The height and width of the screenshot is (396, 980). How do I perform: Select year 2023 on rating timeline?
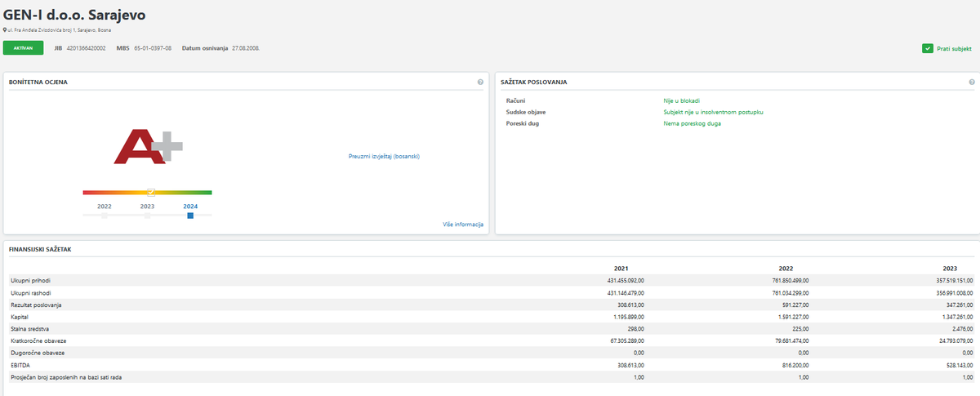(x=147, y=207)
